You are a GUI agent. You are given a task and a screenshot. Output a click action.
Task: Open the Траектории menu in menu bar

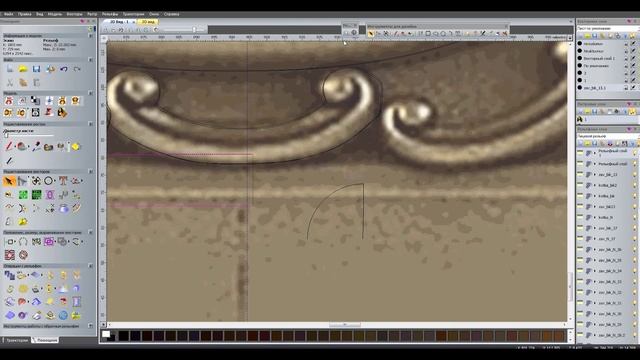click(133, 14)
